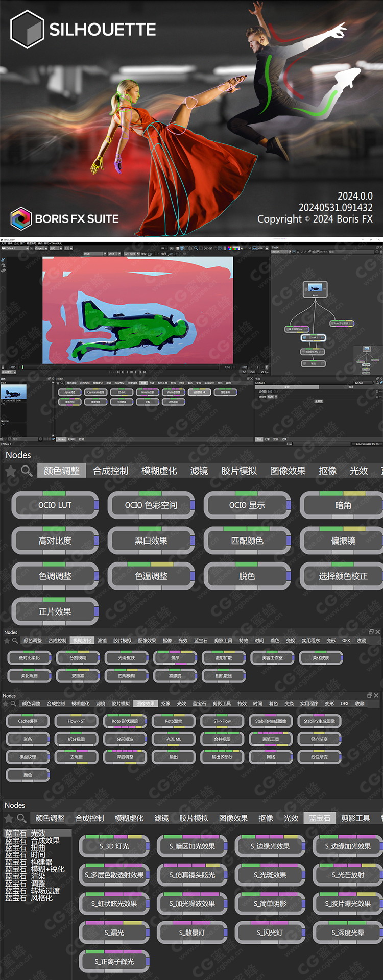Open the 滤镜 tab above the OCIO 显示 node

point(199,471)
